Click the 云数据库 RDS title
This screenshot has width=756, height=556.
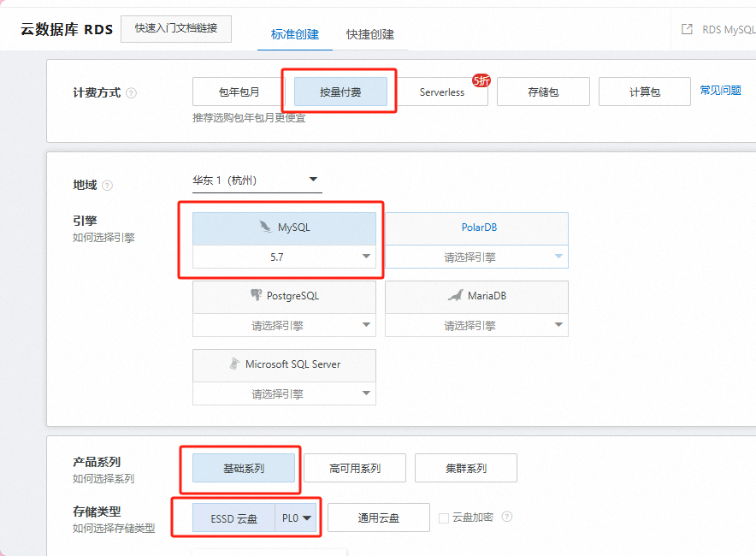[x=67, y=29]
